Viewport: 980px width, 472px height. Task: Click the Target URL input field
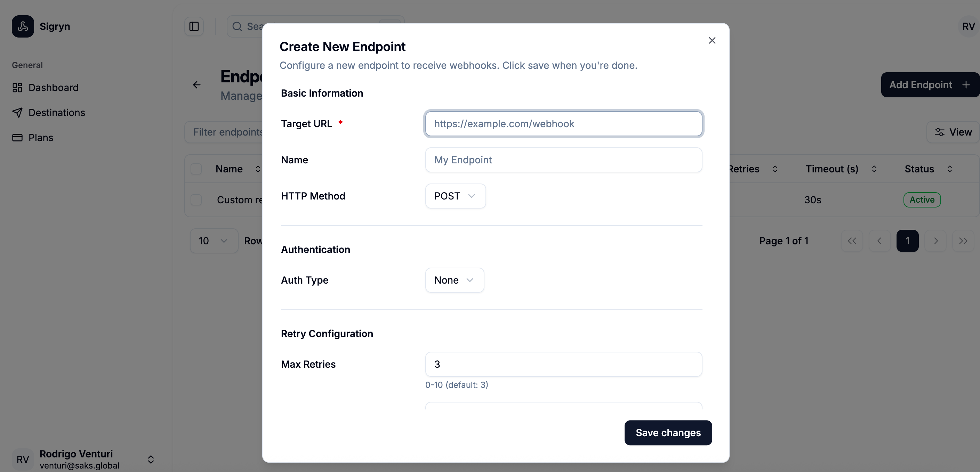tap(563, 124)
